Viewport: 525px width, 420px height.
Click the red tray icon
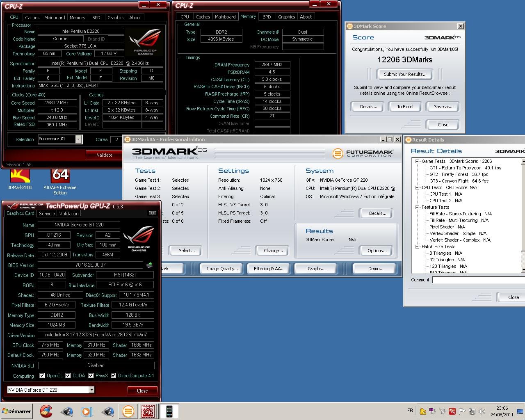tap(452, 411)
